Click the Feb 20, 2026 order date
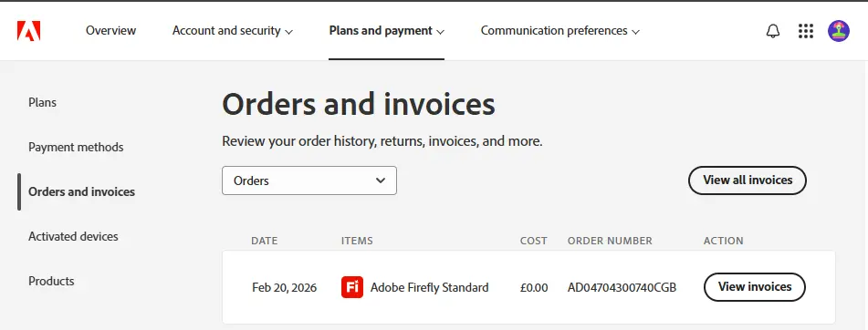The height and width of the screenshot is (330, 868). (285, 287)
